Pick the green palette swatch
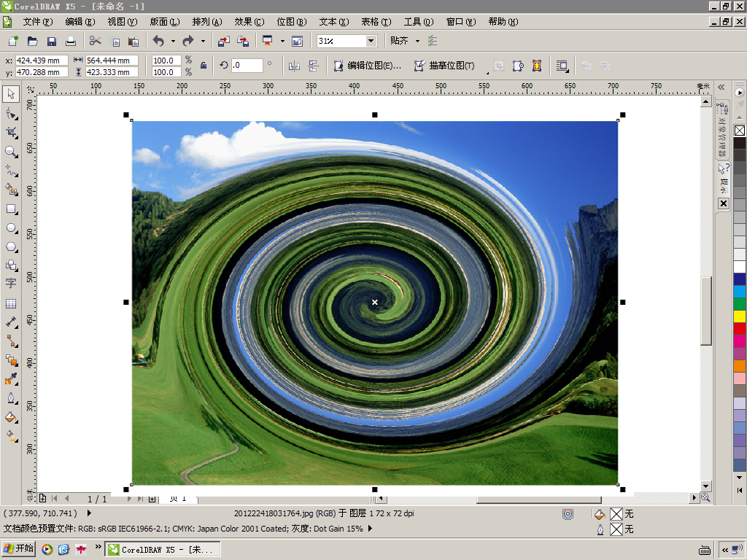The height and width of the screenshot is (560, 747). 740,304
